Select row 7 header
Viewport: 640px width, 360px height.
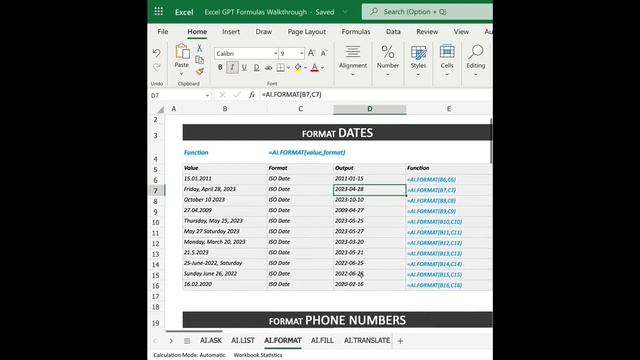click(x=156, y=190)
